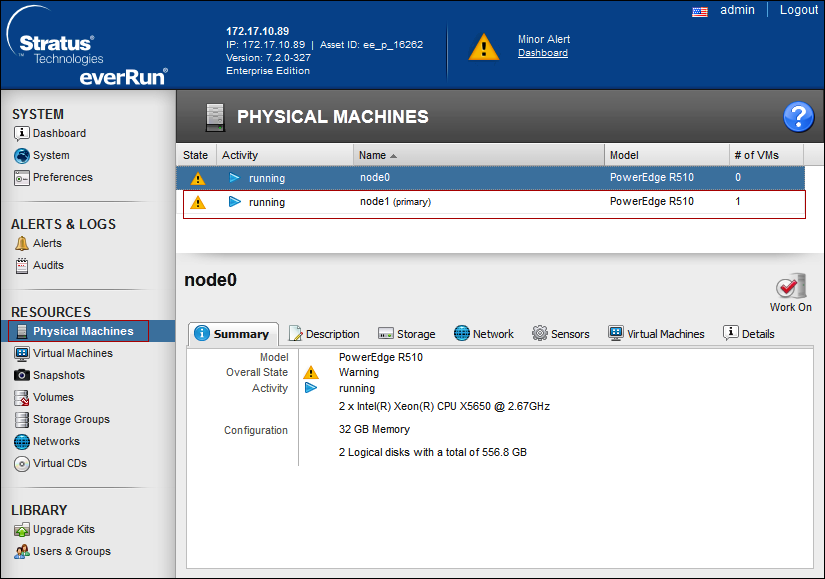The width and height of the screenshot is (825, 579).
Task: Sort by the Model column header
Action: coord(625,155)
